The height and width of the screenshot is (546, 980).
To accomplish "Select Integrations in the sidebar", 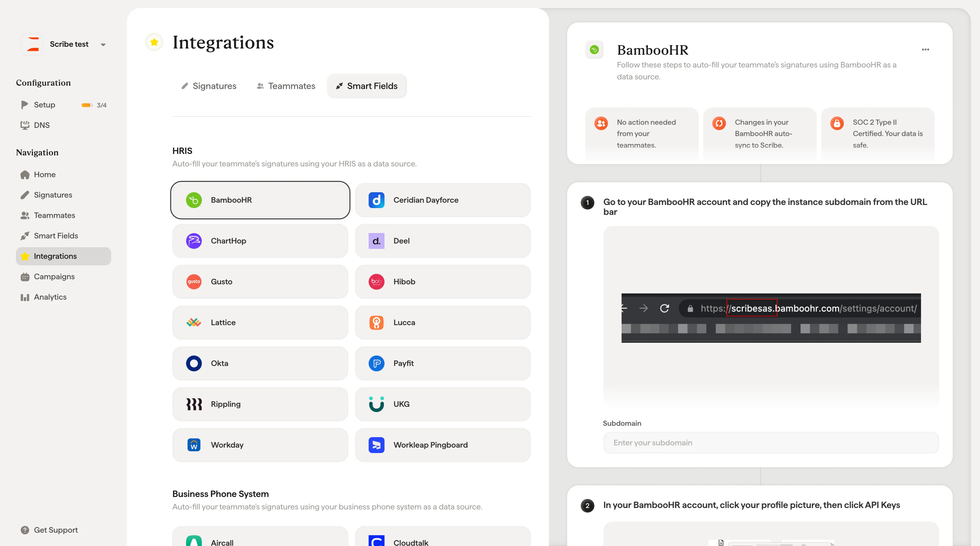I will click(64, 256).
